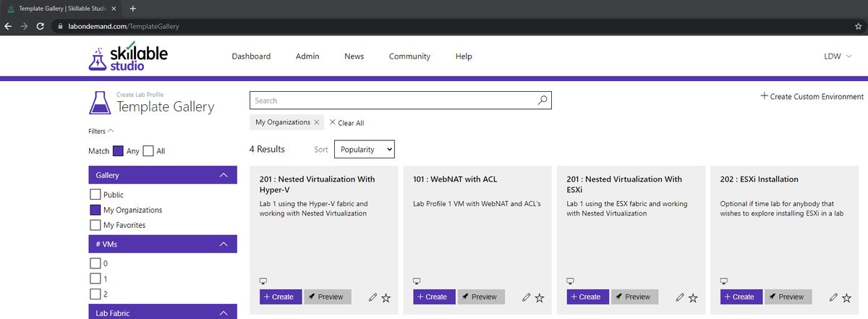Preview the Nested Virtualization With ESXi template

point(635,297)
